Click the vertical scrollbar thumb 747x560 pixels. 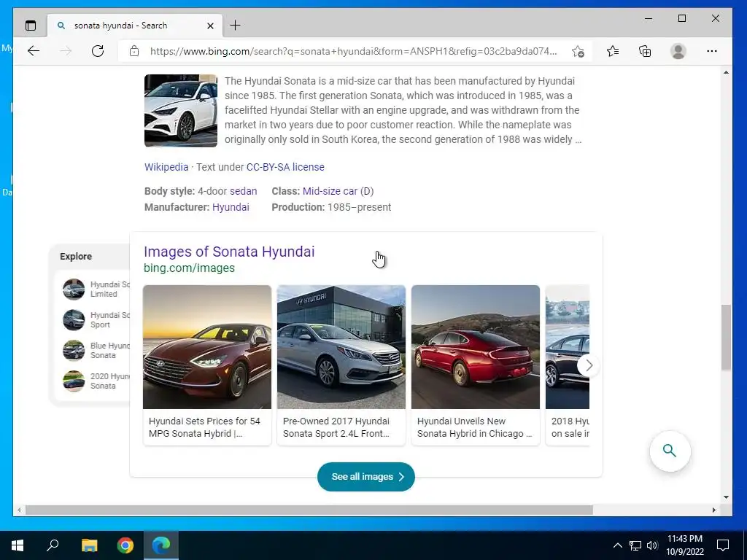click(x=726, y=338)
